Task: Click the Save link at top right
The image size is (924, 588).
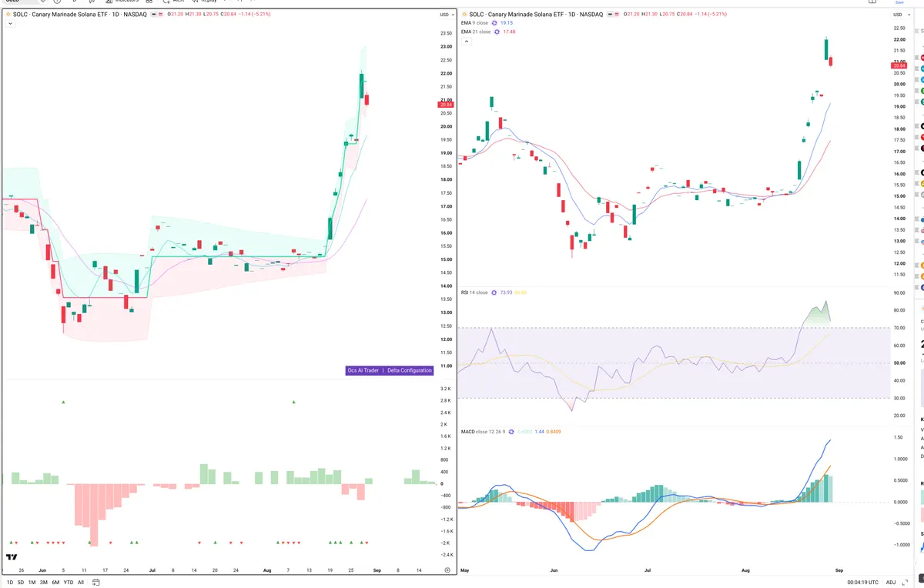Action: click(x=899, y=2)
